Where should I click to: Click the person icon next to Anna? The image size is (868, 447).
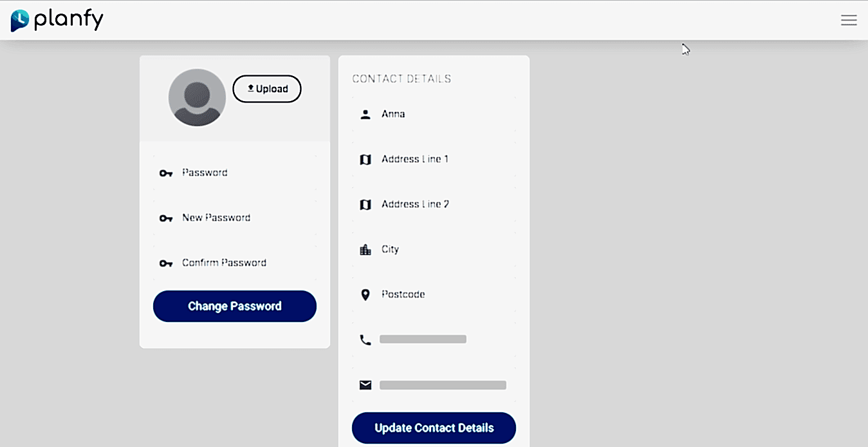[365, 115]
